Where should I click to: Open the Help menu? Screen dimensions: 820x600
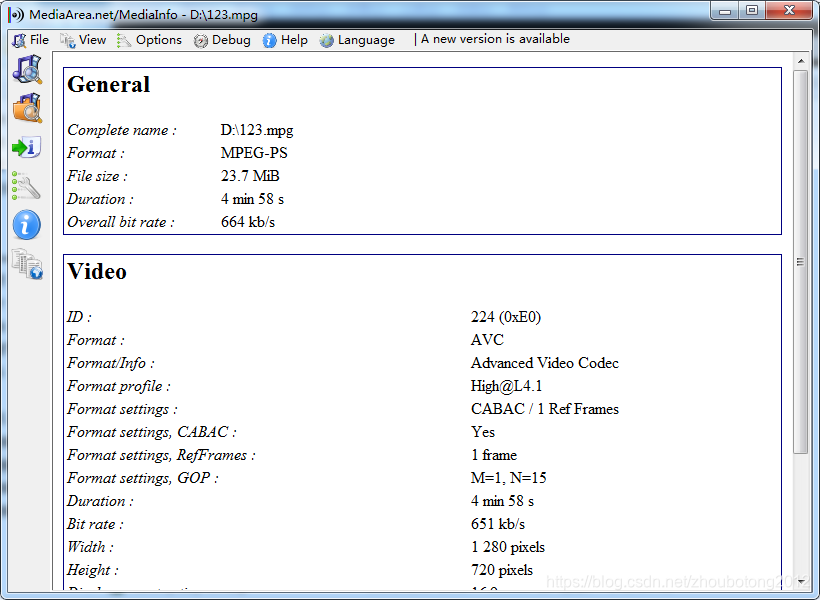tap(285, 40)
